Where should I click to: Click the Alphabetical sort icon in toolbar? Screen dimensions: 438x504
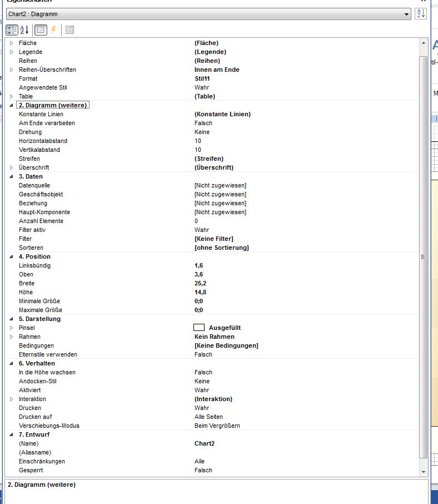tap(24, 30)
